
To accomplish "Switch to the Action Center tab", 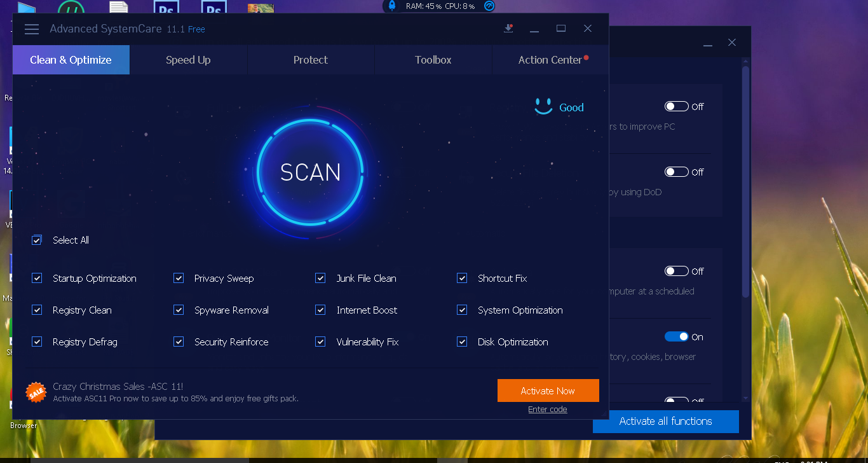I will coord(550,60).
